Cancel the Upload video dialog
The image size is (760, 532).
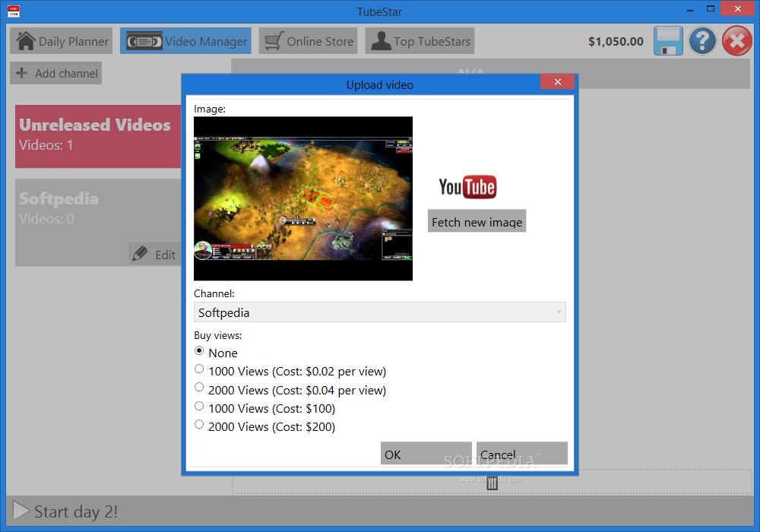click(522, 454)
